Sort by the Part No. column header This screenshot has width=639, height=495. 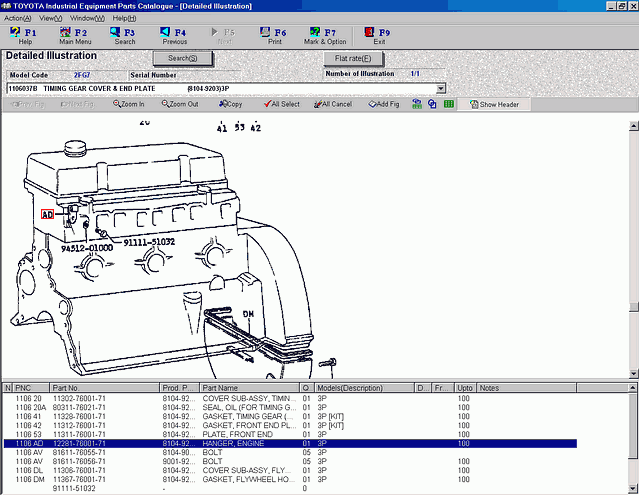pos(104,388)
